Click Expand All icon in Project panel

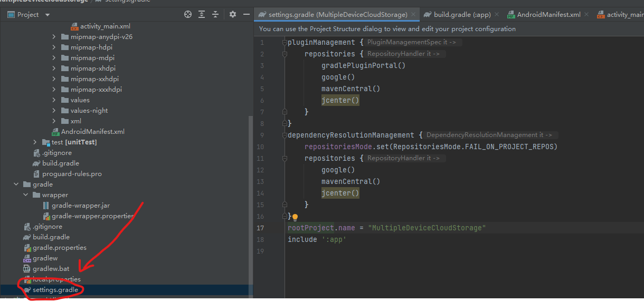point(202,15)
